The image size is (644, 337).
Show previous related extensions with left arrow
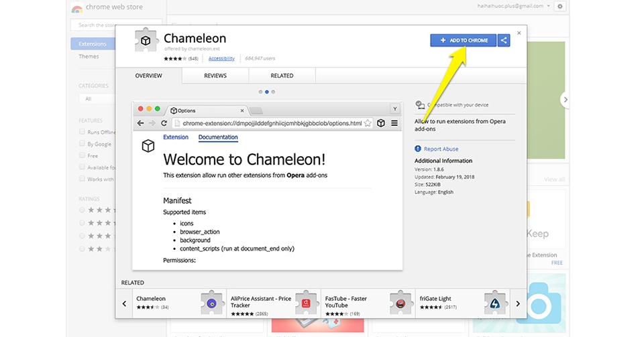[124, 304]
